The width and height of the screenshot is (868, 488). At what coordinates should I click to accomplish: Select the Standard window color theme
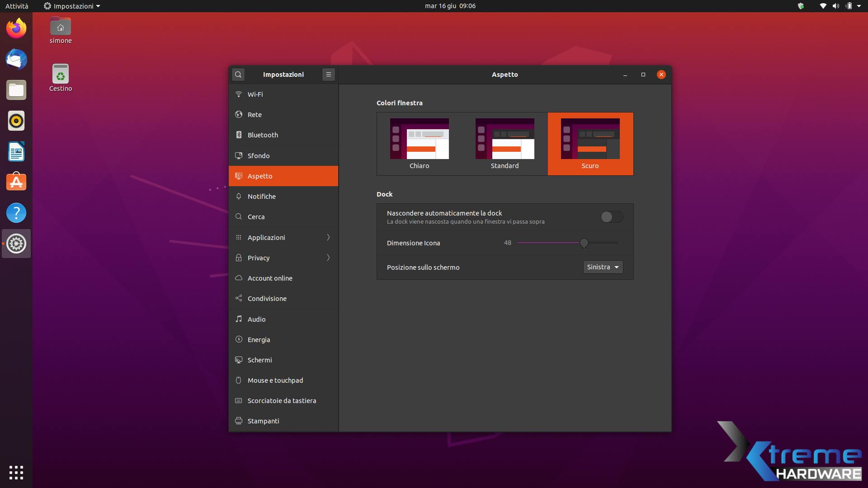coord(505,144)
